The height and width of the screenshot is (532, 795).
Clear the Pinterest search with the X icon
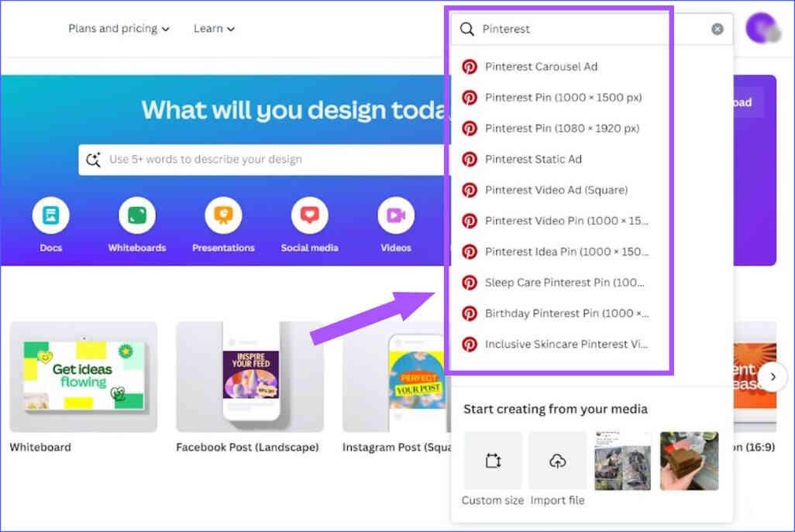pyautogui.click(x=717, y=29)
